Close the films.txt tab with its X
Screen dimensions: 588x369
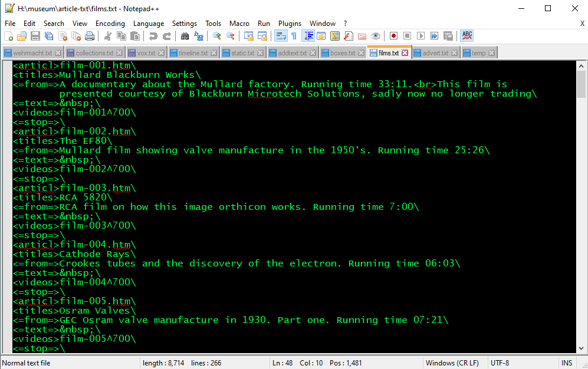(x=405, y=53)
